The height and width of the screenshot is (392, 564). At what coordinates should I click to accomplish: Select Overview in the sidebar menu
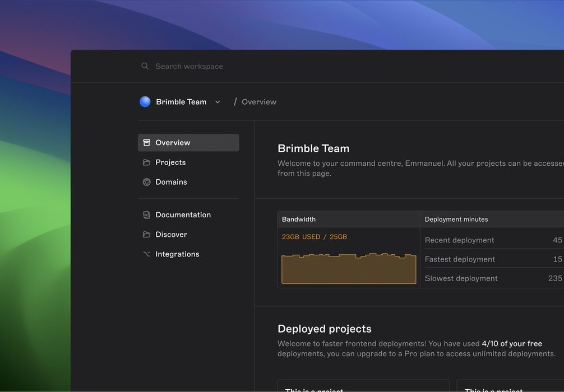point(173,143)
